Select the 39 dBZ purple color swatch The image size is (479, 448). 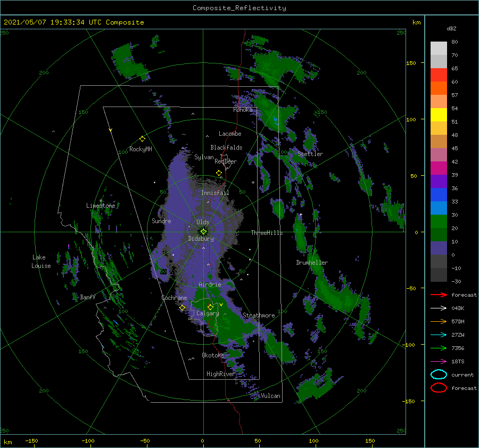click(439, 181)
